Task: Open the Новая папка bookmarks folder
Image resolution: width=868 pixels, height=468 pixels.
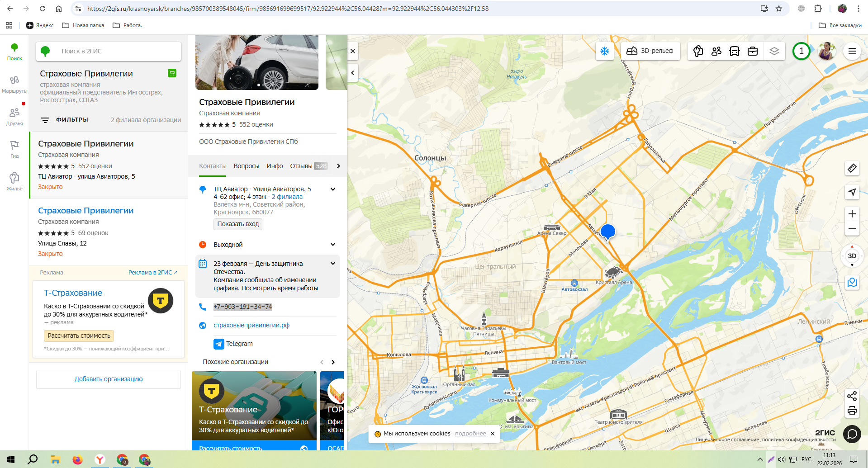Action: coord(83,25)
